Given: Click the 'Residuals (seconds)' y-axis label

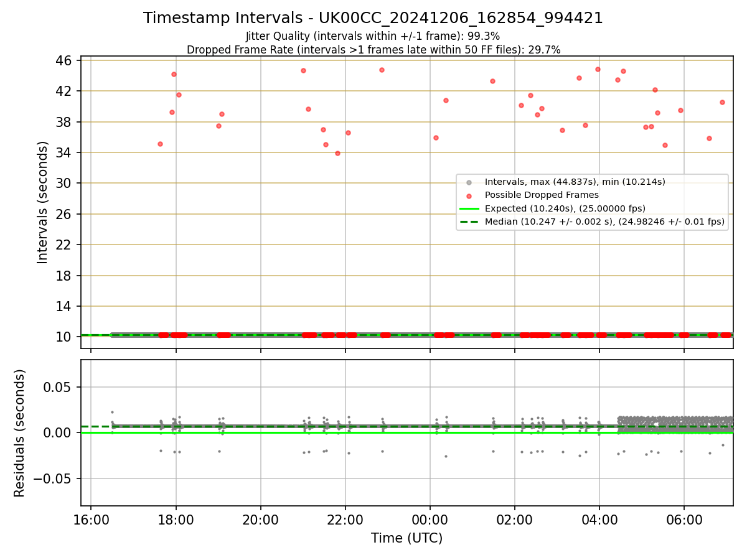Looking at the screenshot, I should pos(20,433).
